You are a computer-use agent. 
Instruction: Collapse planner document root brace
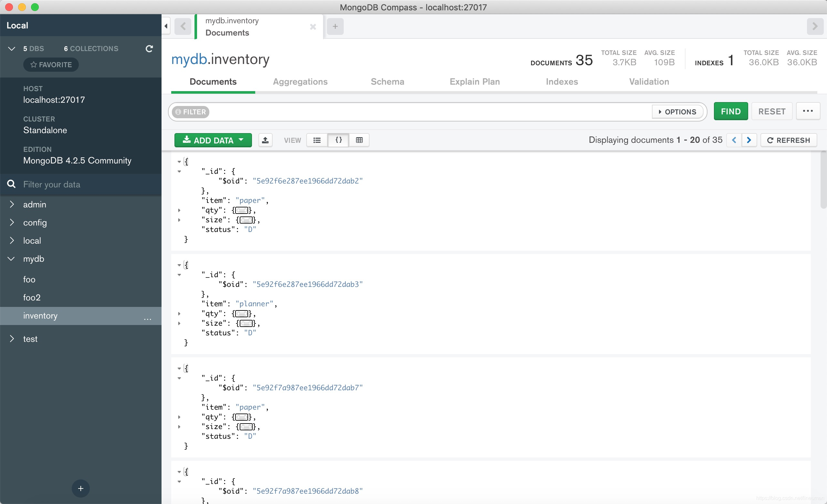click(x=179, y=265)
